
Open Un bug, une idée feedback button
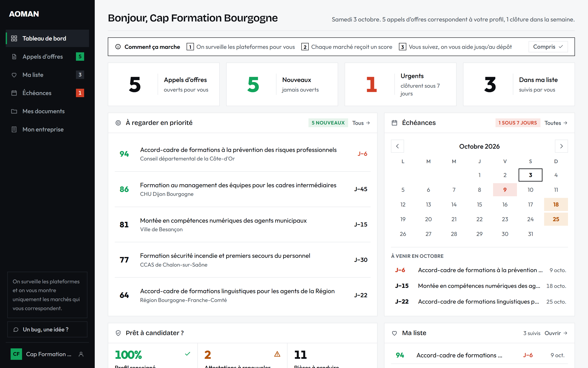click(47, 330)
